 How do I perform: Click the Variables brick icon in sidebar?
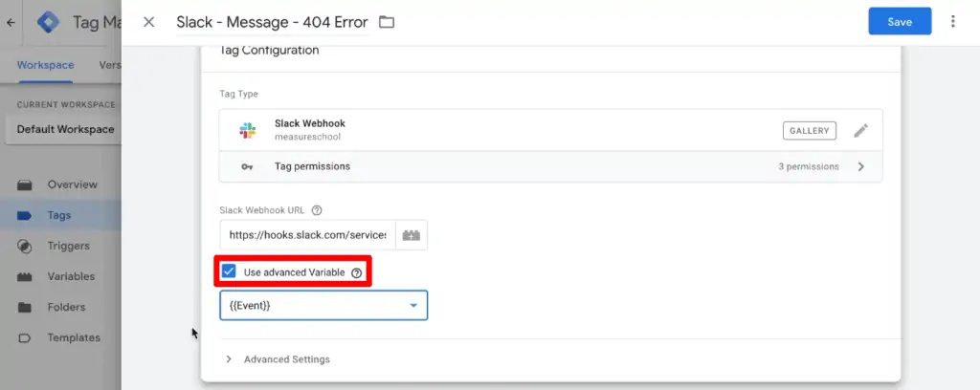24,277
